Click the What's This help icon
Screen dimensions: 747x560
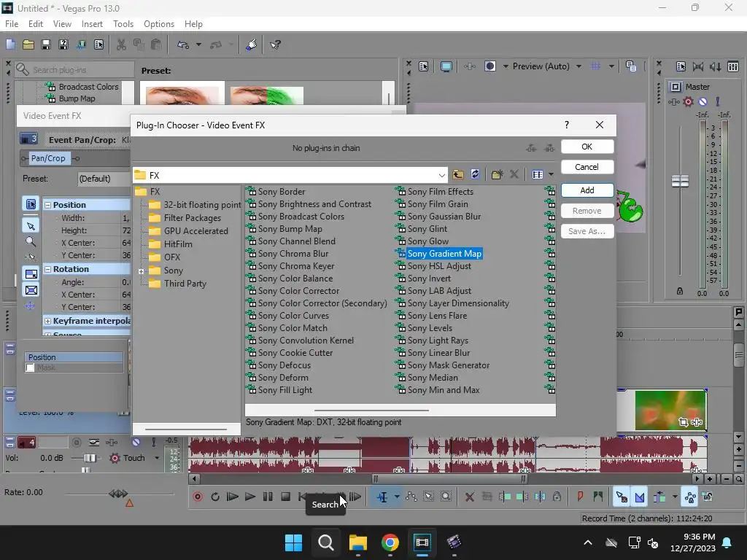point(275,44)
